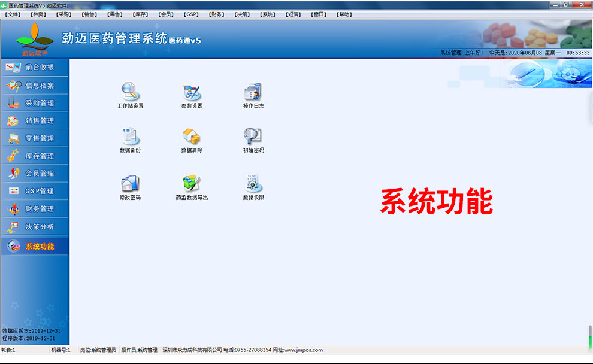Screen dimensions: 593x364
Task: Click the 程序版本:2019-12-31 text
Action: pos(28,338)
